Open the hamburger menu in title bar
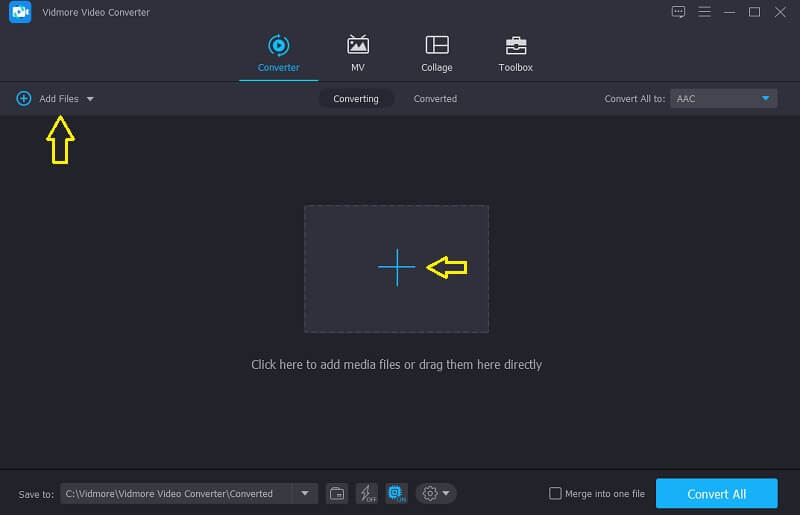800x515 pixels. pos(705,12)
